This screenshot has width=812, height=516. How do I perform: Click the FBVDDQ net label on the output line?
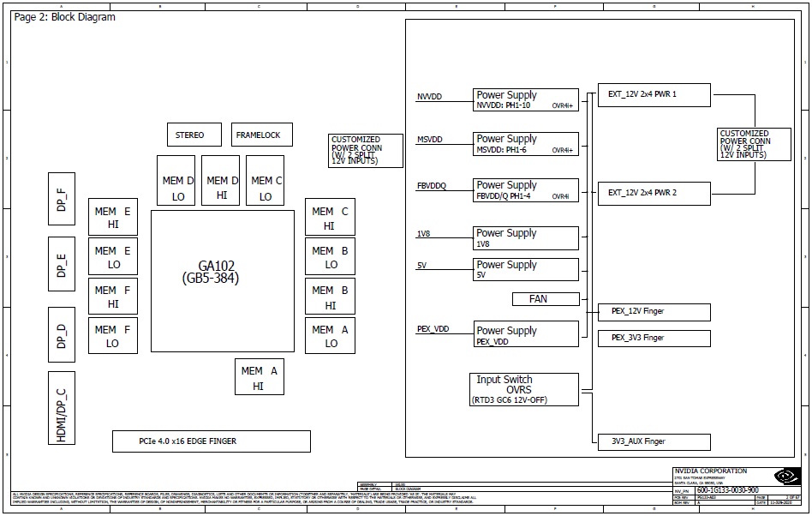432,186
